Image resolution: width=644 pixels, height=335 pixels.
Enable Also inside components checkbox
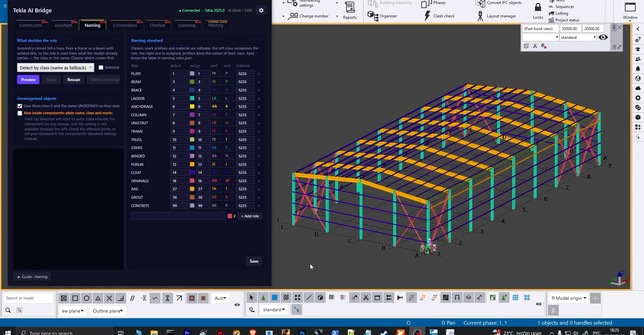tap(20, 113)
